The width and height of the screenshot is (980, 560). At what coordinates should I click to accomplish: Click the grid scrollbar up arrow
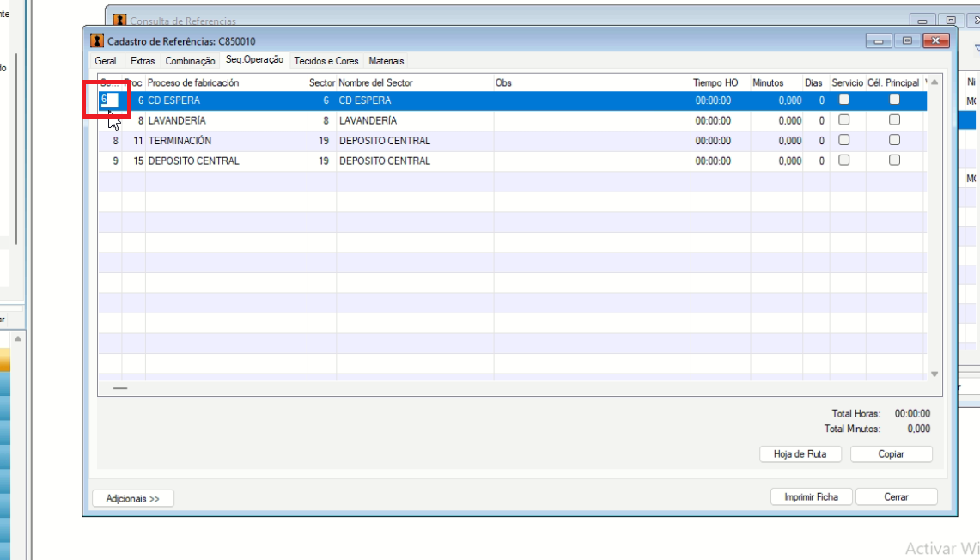934,82
